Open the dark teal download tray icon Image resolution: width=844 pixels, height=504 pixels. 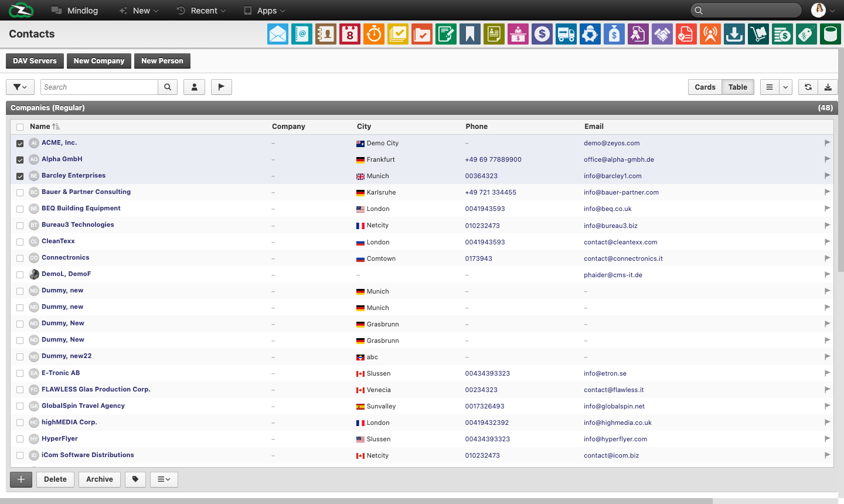[x=734, y=34]
